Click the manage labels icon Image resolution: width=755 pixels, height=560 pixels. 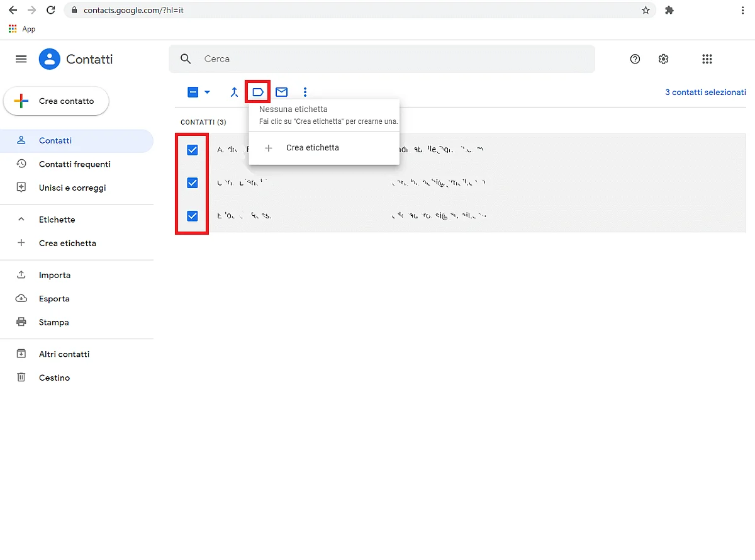tap(258, 92)
